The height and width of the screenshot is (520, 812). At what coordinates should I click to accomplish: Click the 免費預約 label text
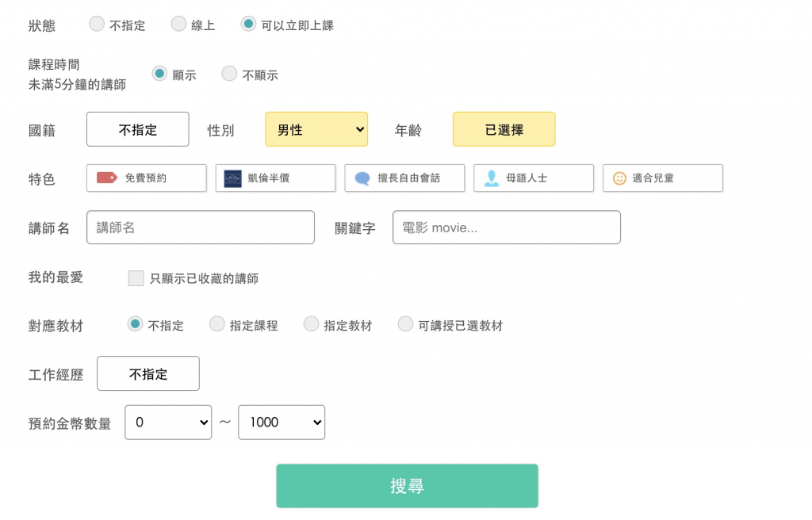(x=146, y=178)
